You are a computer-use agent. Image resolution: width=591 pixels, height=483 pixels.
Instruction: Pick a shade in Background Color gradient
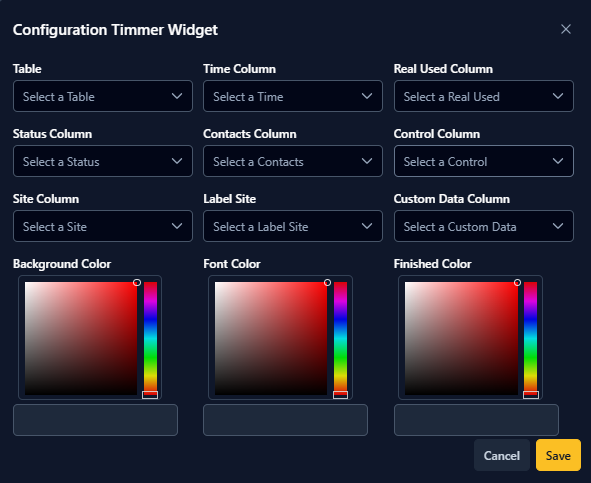click(81, 338)
